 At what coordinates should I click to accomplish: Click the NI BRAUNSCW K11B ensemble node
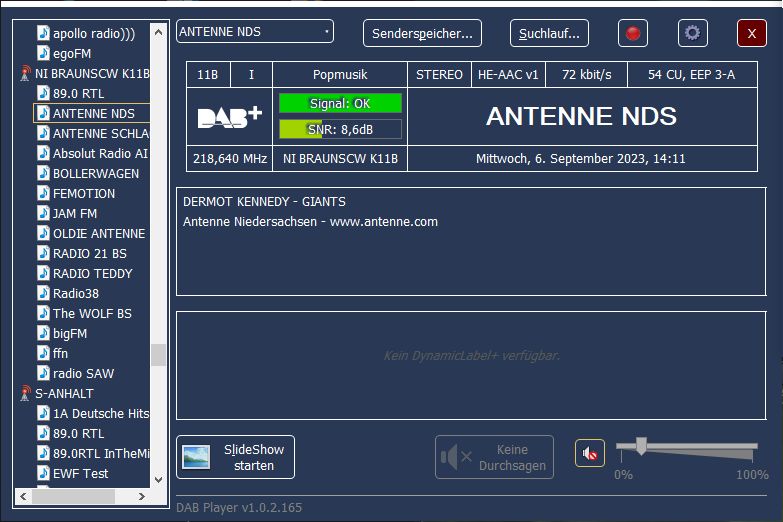point(92,73)
